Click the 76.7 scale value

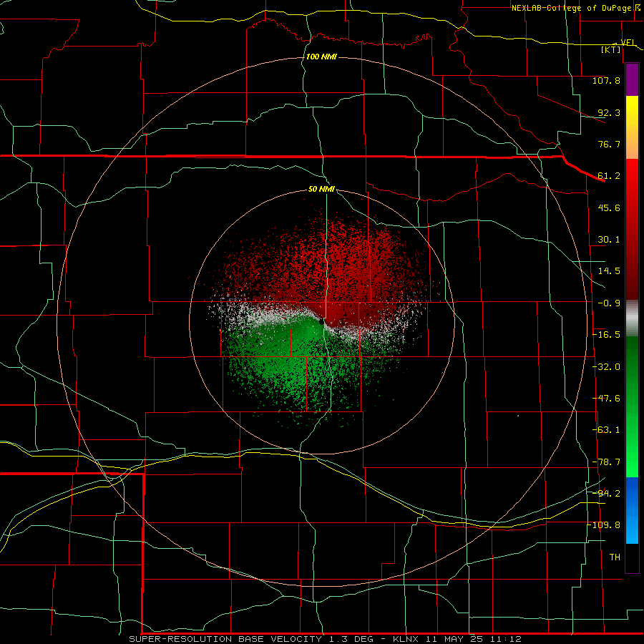(609, 144)
